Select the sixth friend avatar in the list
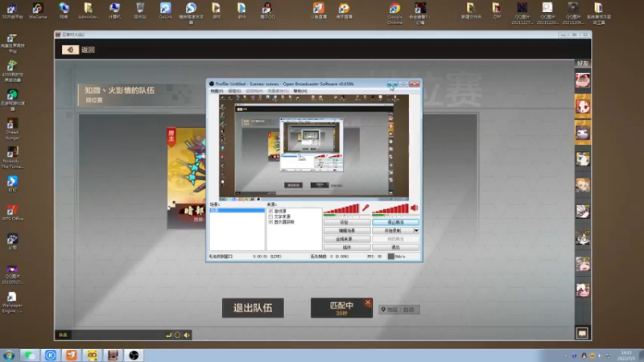The height and width of the screenshot is (362, 644). click(x=582, y=212)
